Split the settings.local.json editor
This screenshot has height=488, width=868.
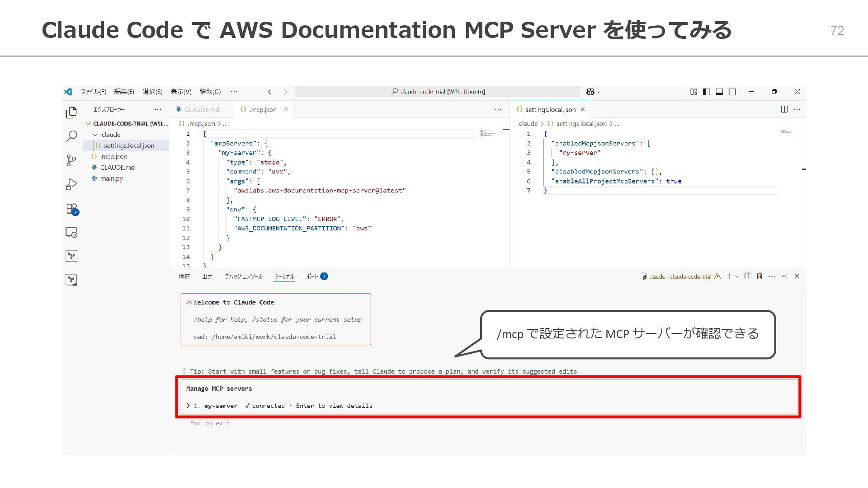tap(784, 109)
